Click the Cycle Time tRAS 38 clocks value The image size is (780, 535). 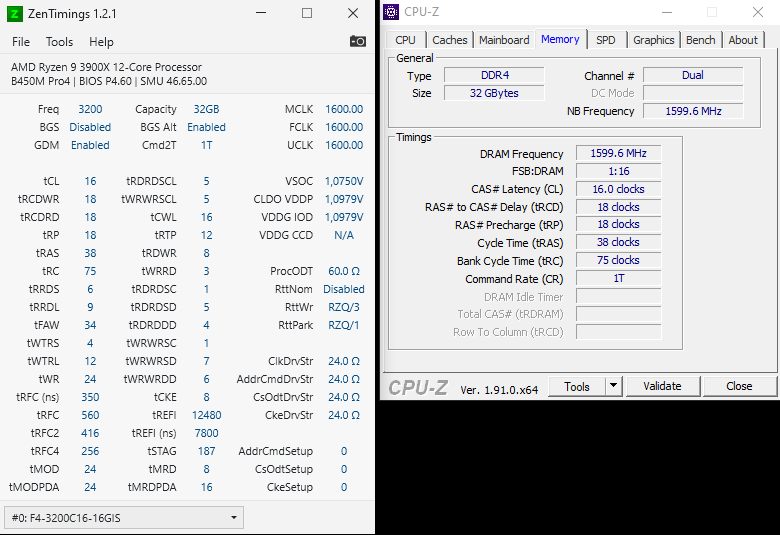pyautogui.click(x=618, y=242)
